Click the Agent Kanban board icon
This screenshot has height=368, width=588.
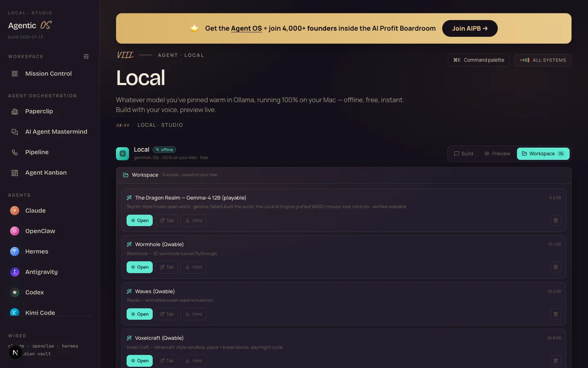pos(15,173)
